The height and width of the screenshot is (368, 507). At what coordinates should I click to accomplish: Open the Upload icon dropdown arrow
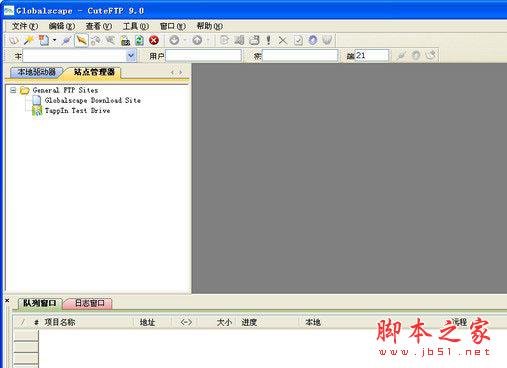click(x=208, y=41)
